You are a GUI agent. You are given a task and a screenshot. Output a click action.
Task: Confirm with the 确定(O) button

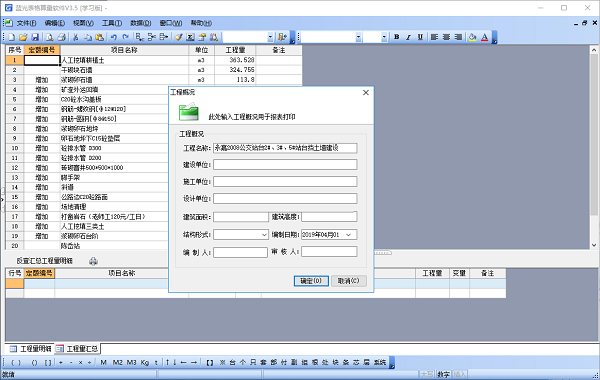point(311,281)
